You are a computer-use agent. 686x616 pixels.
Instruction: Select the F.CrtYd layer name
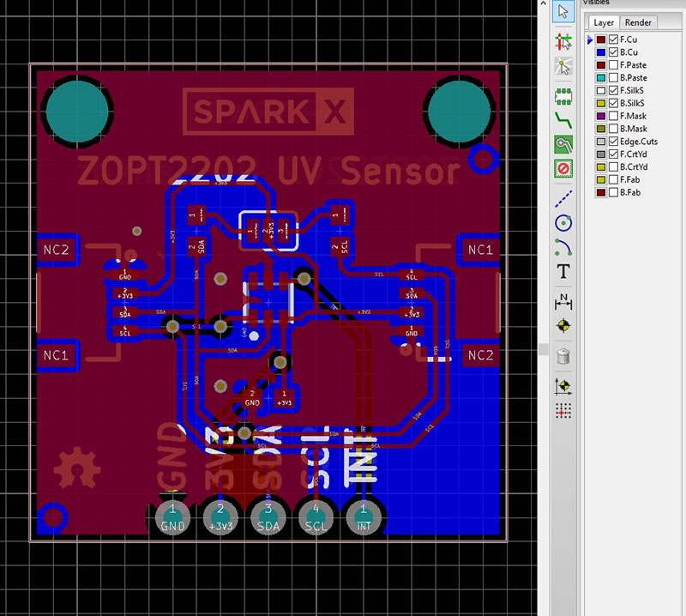pos(633,154)
